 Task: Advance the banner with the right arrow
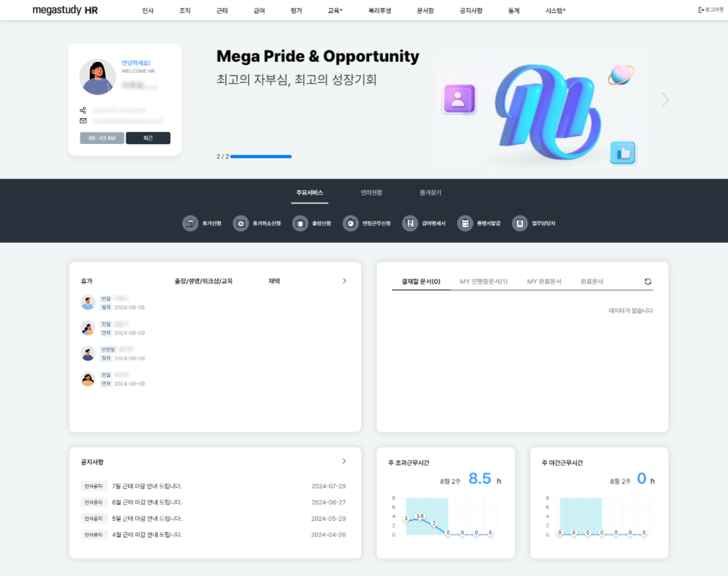(x=665, y=100)
